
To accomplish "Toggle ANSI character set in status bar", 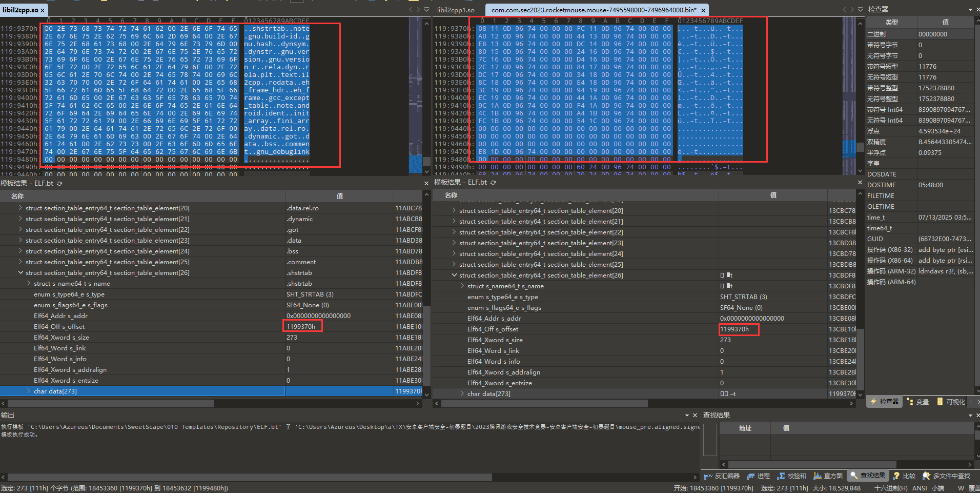I will pyautogui.click(x=920, y=488).
